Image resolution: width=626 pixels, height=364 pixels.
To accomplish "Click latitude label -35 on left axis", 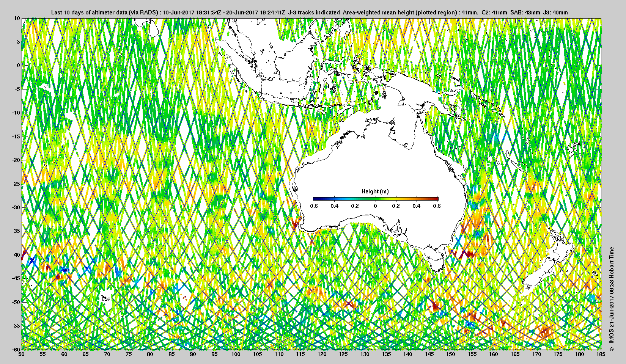I will (16, 231).
